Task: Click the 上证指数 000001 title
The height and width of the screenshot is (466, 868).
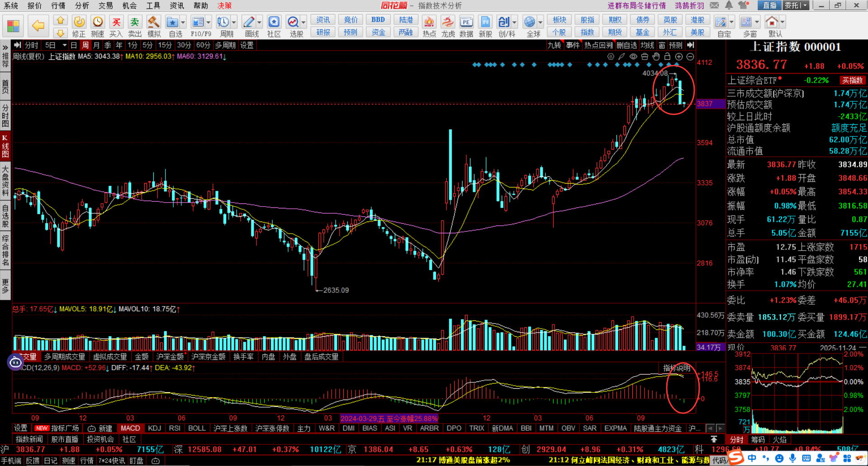Action: pos(796,47)
